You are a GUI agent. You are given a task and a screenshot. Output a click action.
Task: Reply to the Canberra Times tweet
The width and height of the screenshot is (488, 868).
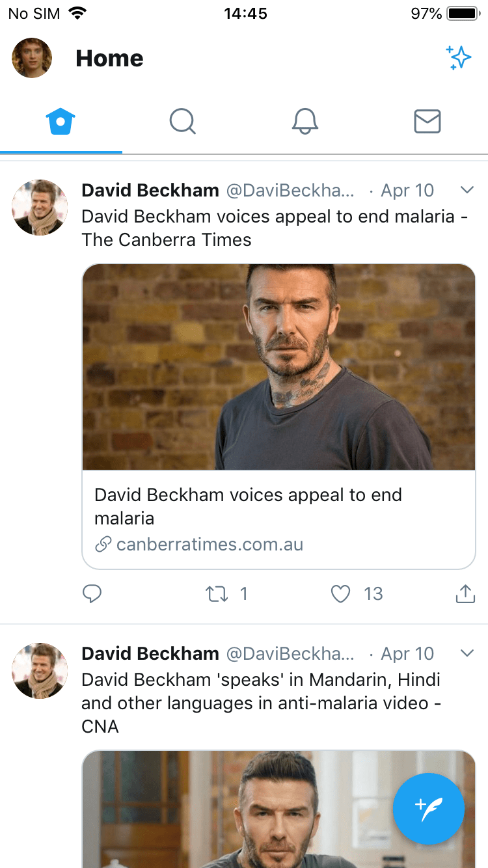pos(92,593)
